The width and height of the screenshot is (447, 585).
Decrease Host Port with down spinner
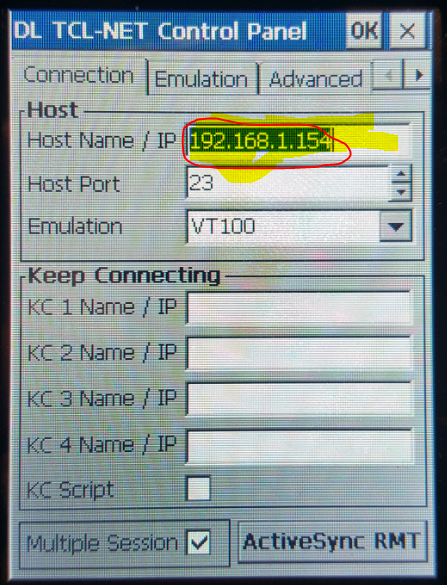coord(401,192)
